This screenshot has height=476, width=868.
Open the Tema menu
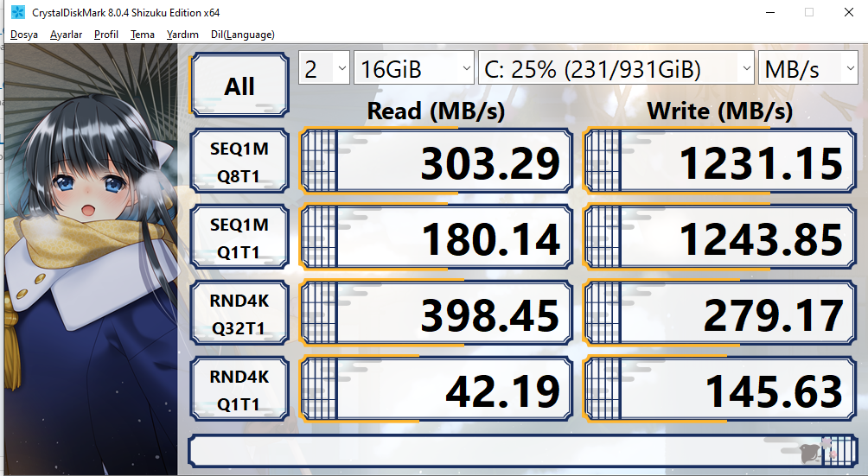143,35
